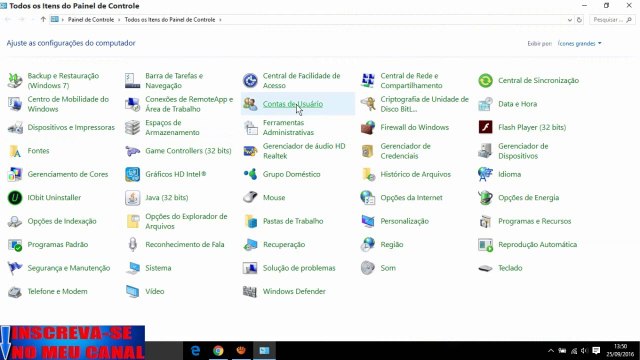Open Reprodução Automática icon

485,244
